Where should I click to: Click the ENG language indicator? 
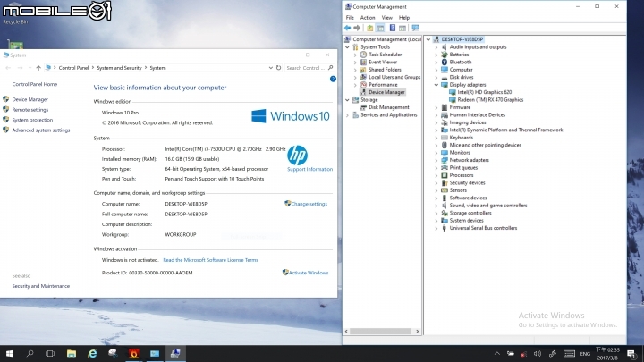pos(585,353)
